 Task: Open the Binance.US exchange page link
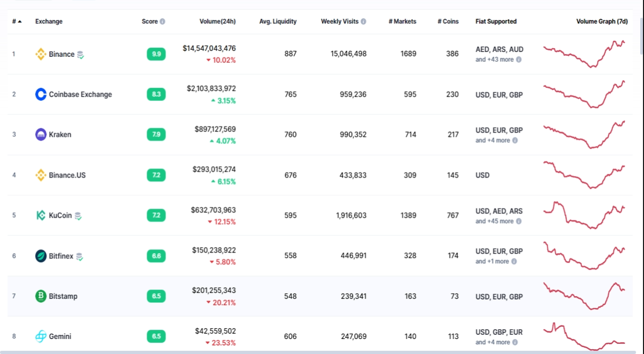point(67,175)
